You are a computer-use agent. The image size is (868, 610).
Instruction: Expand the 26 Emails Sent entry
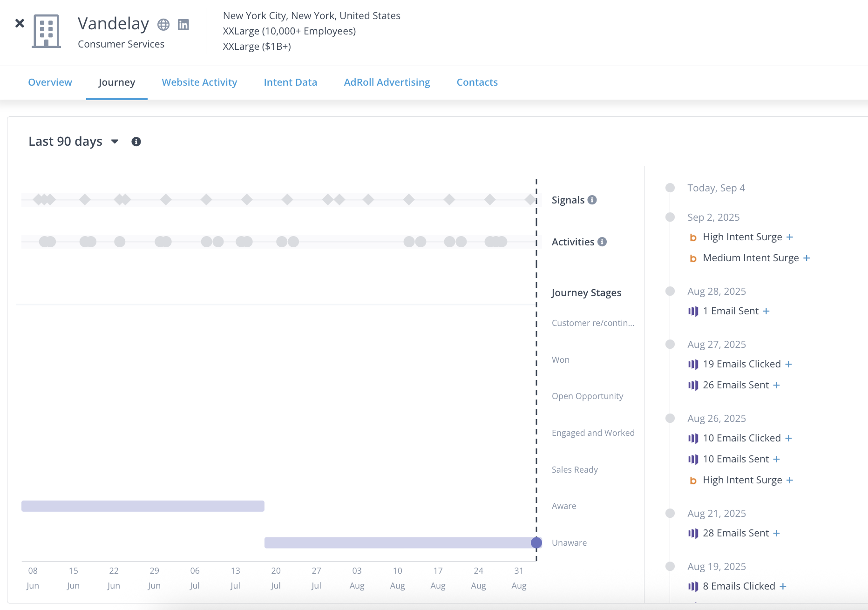tap(776, 385)
